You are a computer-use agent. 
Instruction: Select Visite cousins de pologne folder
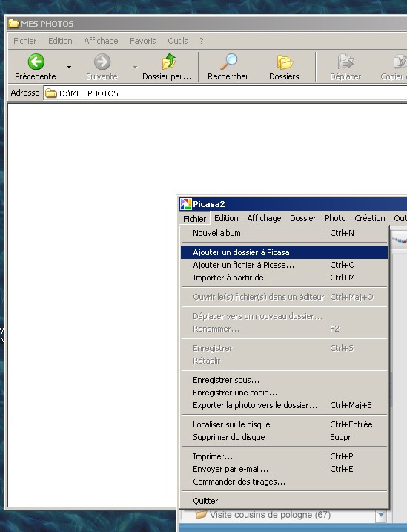[270, 515]
